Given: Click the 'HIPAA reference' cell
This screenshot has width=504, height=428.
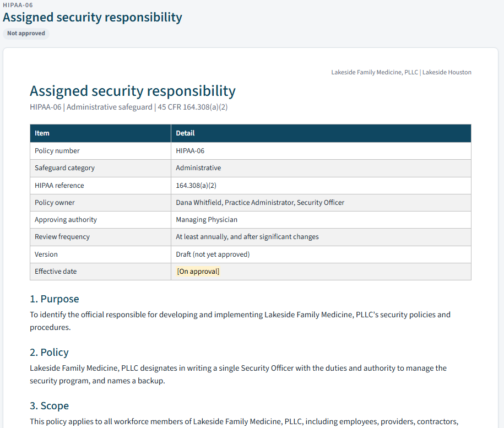Looking at the screenshot, I should 101,186.
